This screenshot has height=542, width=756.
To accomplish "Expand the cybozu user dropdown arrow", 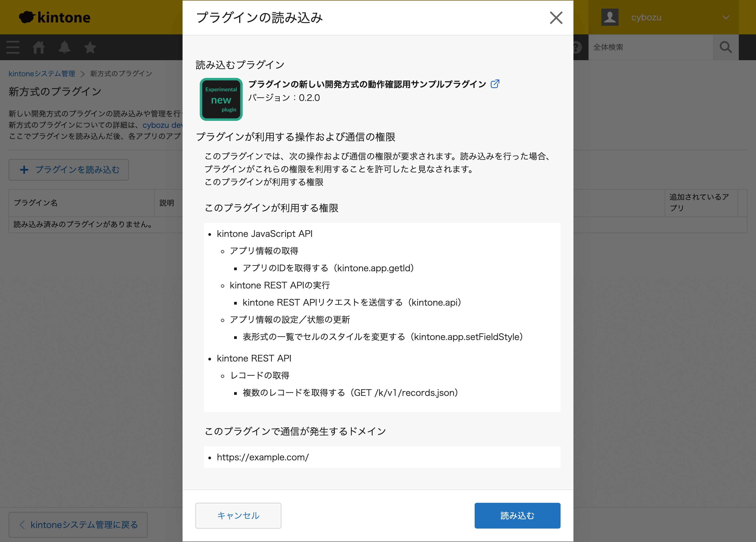I will tap(726, 17).
